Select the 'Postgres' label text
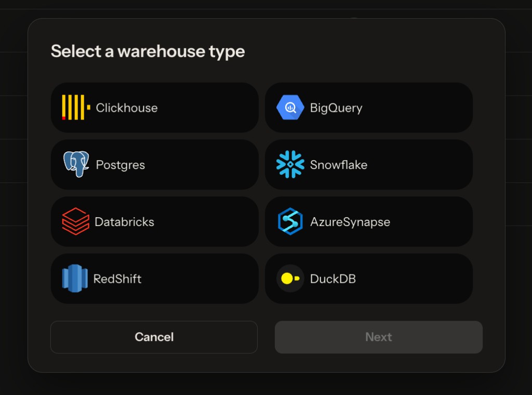 pos(120,165)
